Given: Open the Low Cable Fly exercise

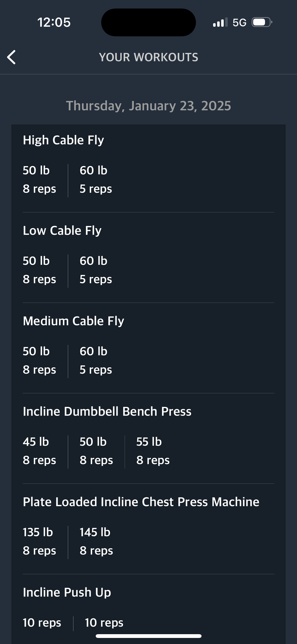Looking at the screenshot, I should click(x=62, y=231).
